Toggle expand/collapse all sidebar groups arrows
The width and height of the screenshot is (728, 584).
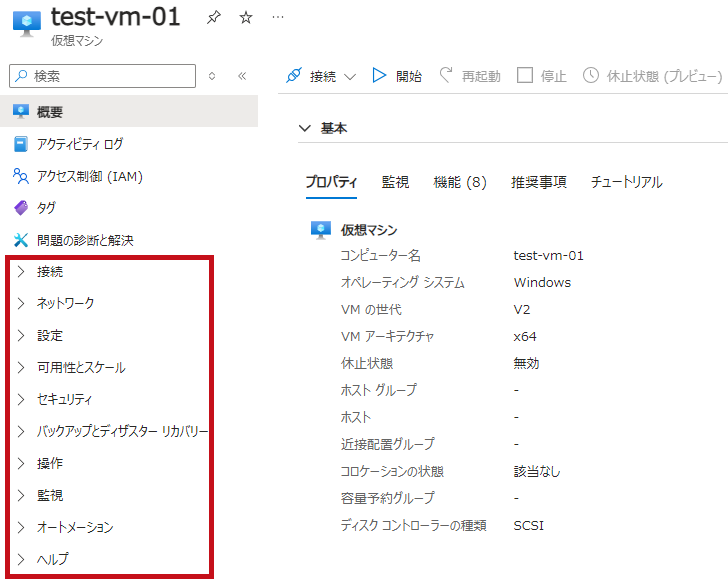click(212, 76)
